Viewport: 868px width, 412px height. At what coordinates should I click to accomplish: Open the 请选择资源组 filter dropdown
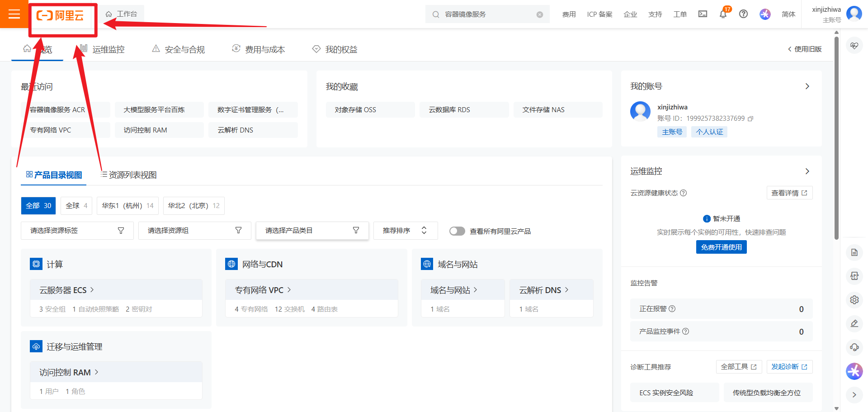click(x=194, y=231)
